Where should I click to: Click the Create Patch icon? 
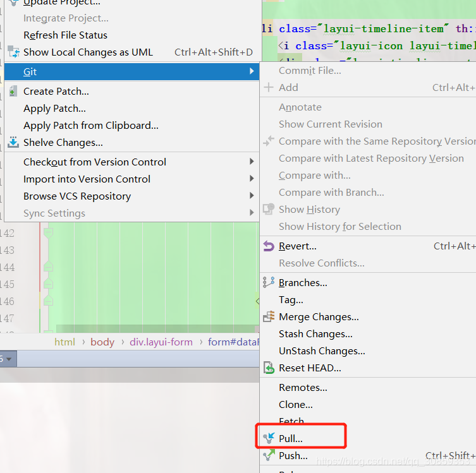(13, 91)
